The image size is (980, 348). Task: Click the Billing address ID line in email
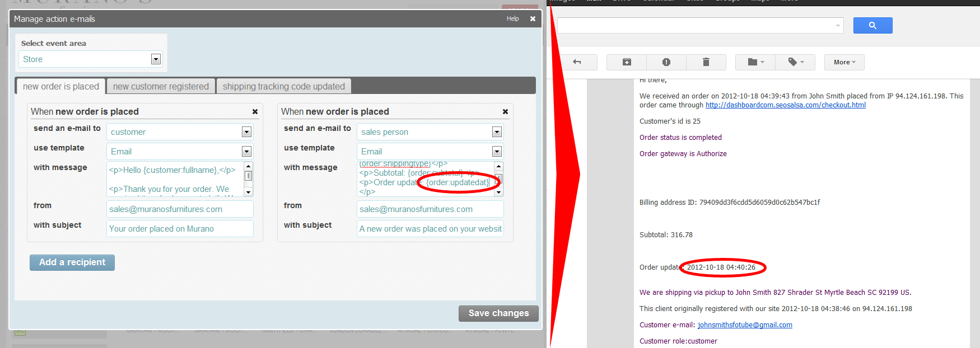(730, 203)
